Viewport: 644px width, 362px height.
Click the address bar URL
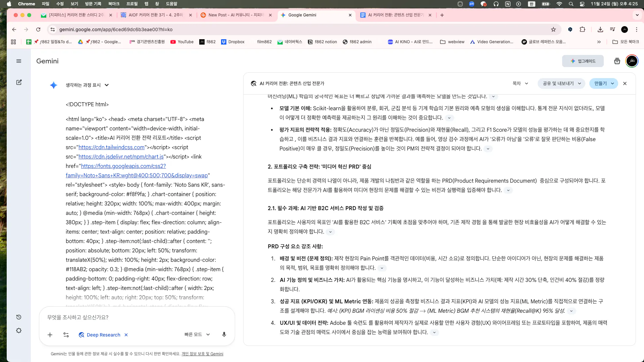[x=116, y=29]
